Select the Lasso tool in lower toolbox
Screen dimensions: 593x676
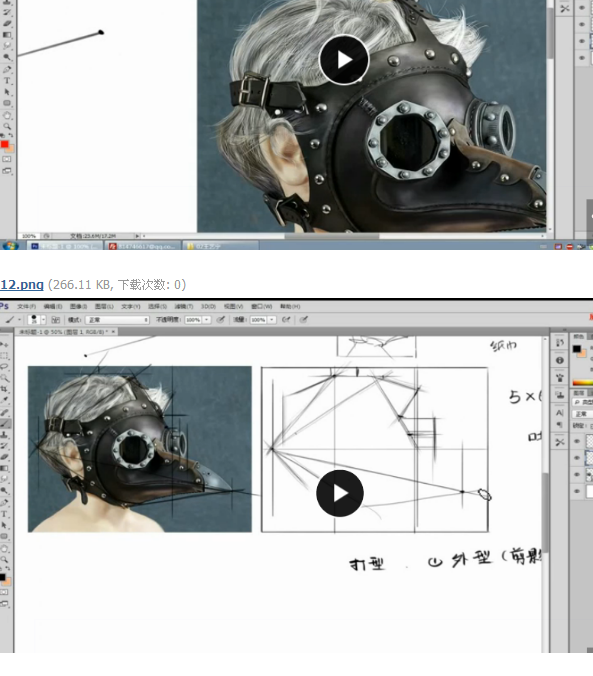[4, 366]
